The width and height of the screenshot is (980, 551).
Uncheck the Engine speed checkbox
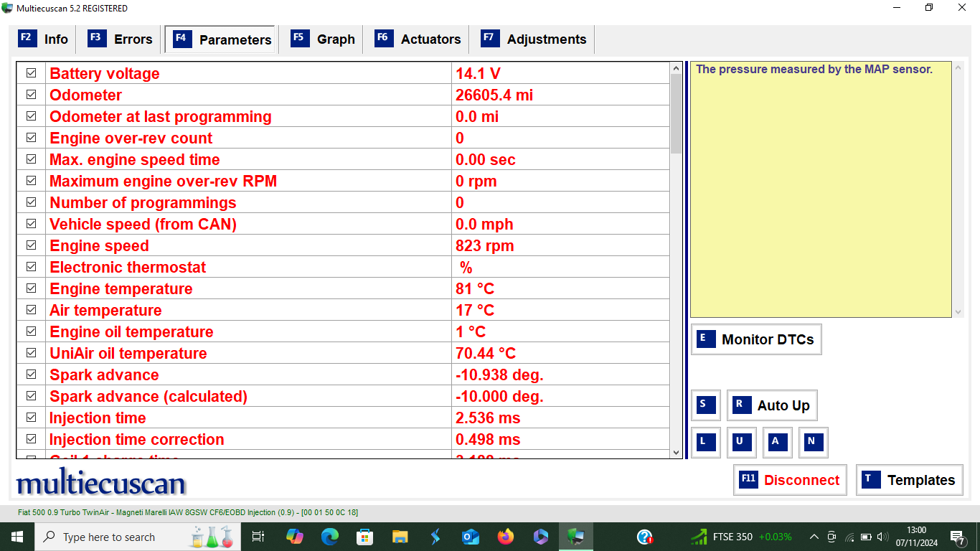pyautogui.click(x=31, y=245)
